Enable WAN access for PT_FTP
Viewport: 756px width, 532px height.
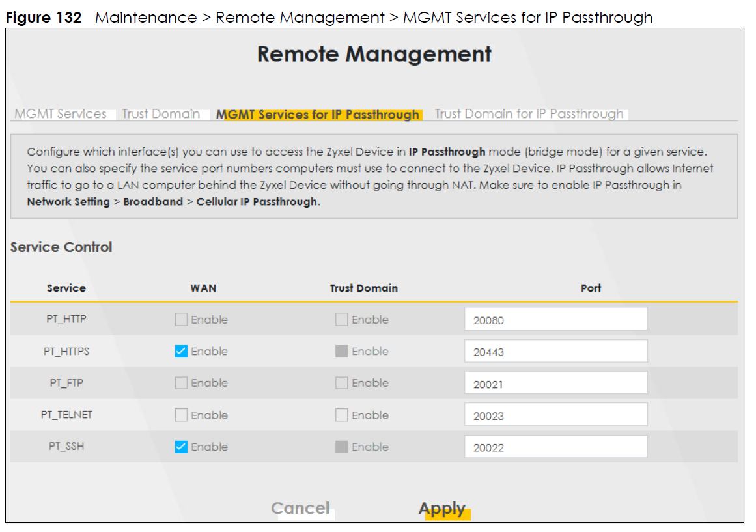point(181,384)
